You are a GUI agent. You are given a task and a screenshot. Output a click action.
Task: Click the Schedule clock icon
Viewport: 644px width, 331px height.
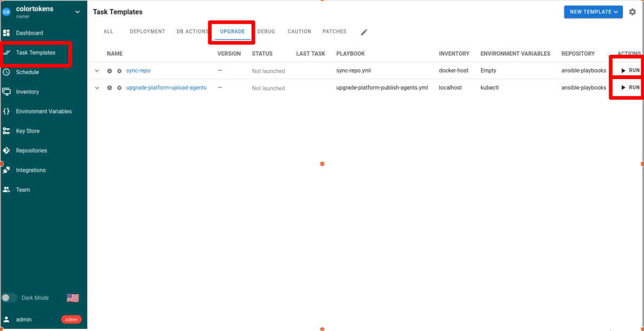6,72
